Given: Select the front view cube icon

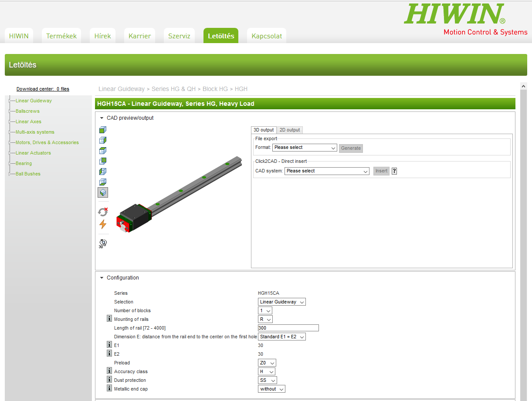Looking at the screenshot, I should click(102, 130).
